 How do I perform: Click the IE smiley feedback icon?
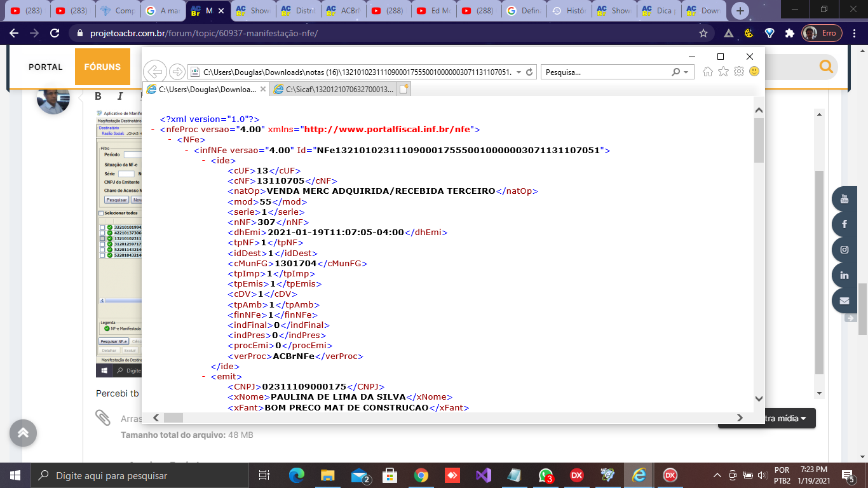point(754,72)
